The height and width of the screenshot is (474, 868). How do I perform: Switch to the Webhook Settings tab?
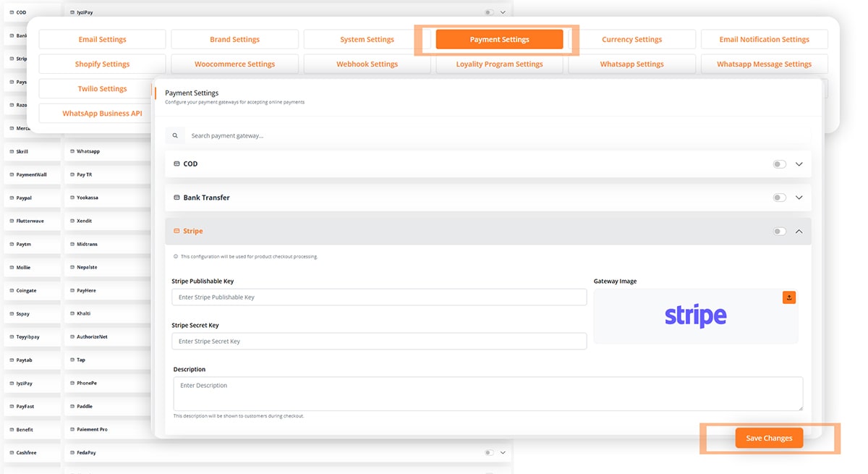(367, 64)
